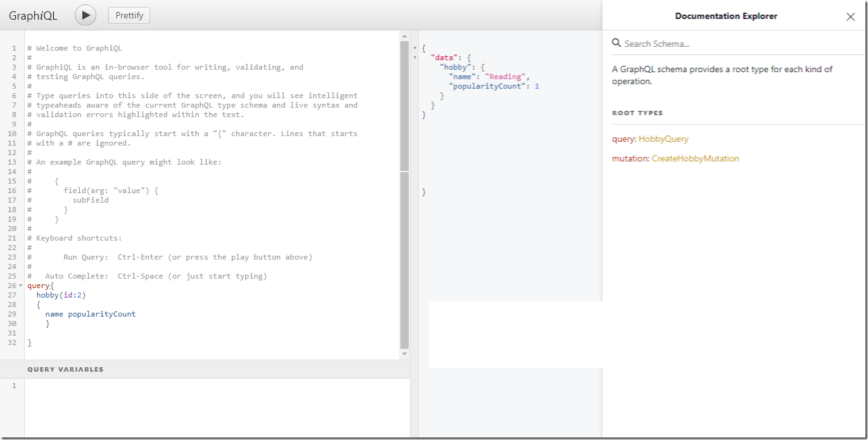The width and height of the screenshot is (868, 440).
Task: Open the HobbyQuery root type
Action: 663,139
